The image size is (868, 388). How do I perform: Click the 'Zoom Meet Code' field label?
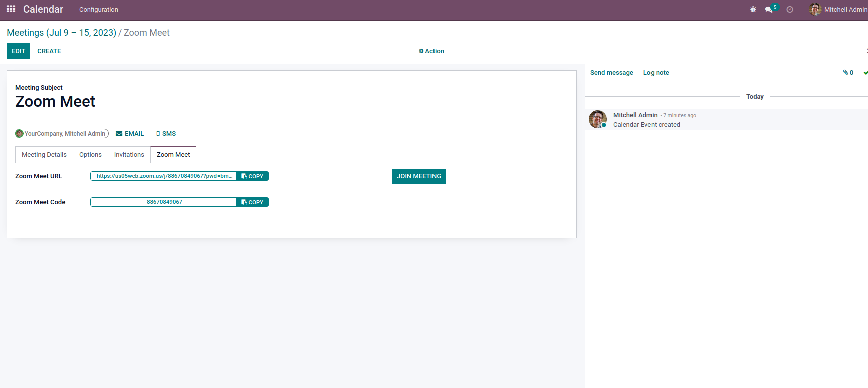click(x=40, y=202)
